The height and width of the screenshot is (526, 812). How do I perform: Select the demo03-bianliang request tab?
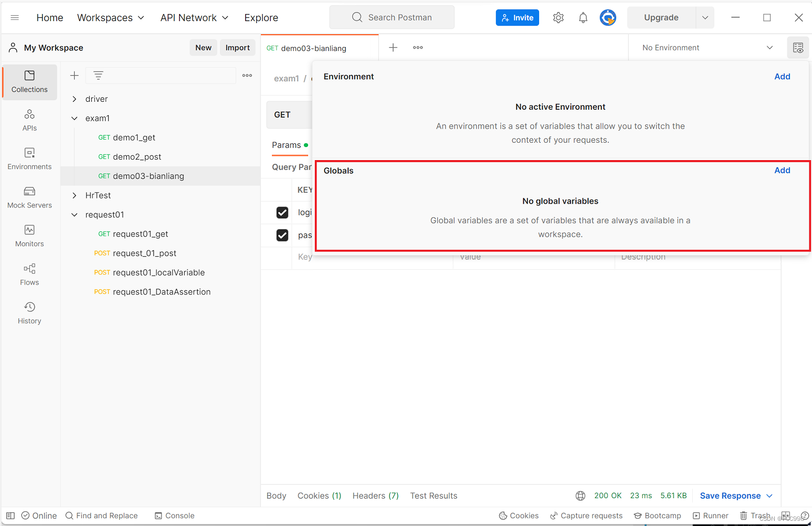(320, 48)
